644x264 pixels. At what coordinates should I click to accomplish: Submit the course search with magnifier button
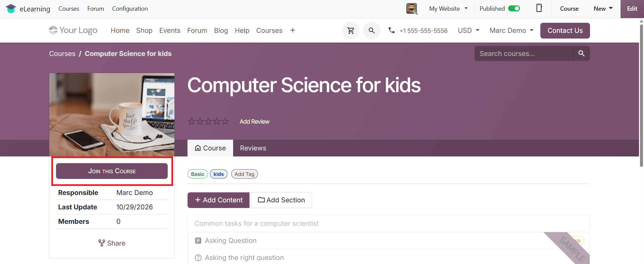(581, 54)
